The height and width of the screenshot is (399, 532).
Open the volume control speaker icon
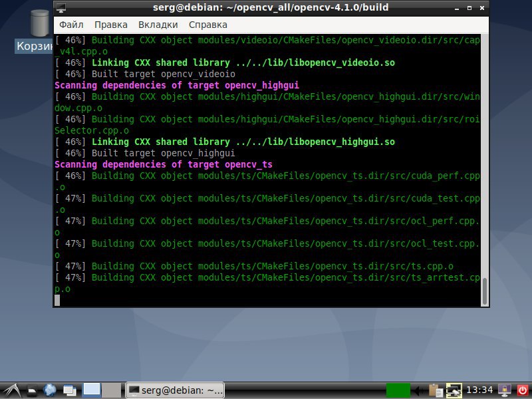click(419, 391)
